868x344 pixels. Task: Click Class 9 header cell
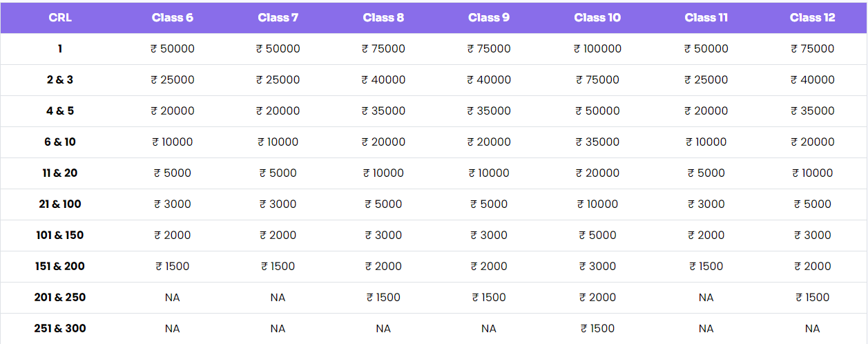point(489,18)
